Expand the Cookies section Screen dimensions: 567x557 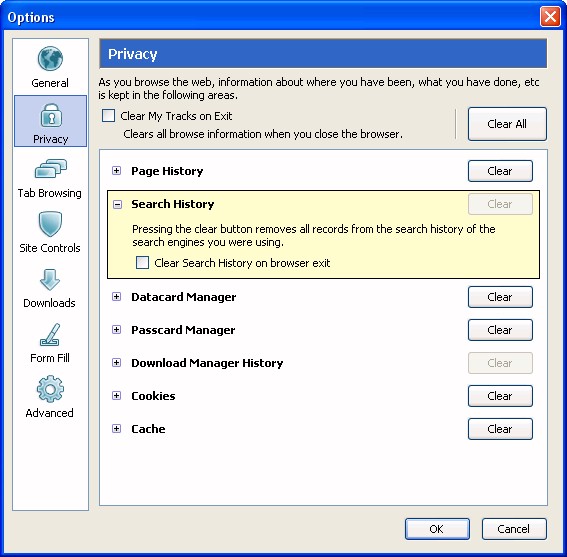(x=116, y=396)
